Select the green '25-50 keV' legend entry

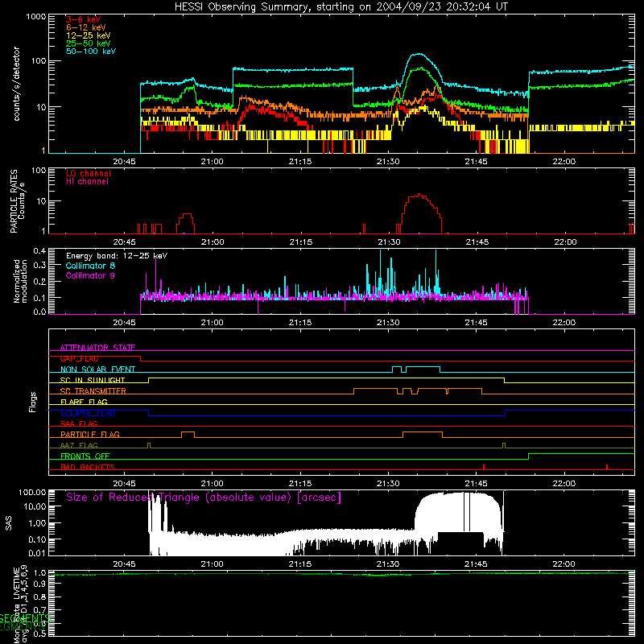coord(89,43)
